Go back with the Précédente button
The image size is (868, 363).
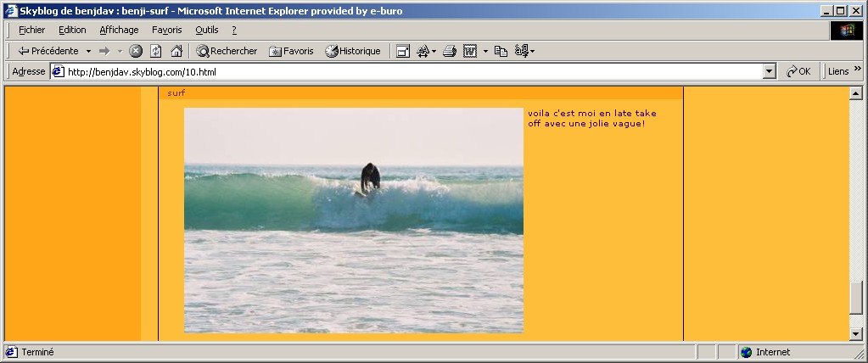click(48, 51)
